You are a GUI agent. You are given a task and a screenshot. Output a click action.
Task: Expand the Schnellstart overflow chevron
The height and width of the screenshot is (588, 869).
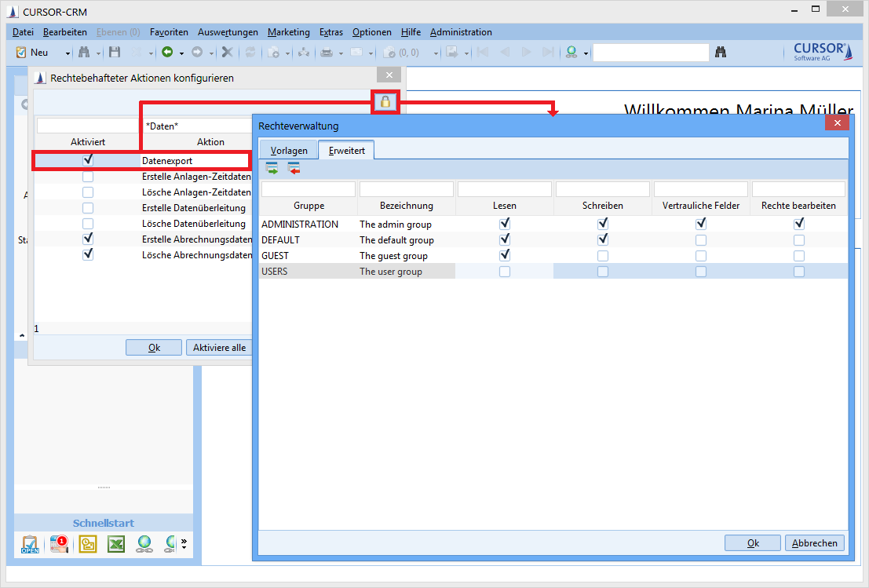(x=185, y=543)
